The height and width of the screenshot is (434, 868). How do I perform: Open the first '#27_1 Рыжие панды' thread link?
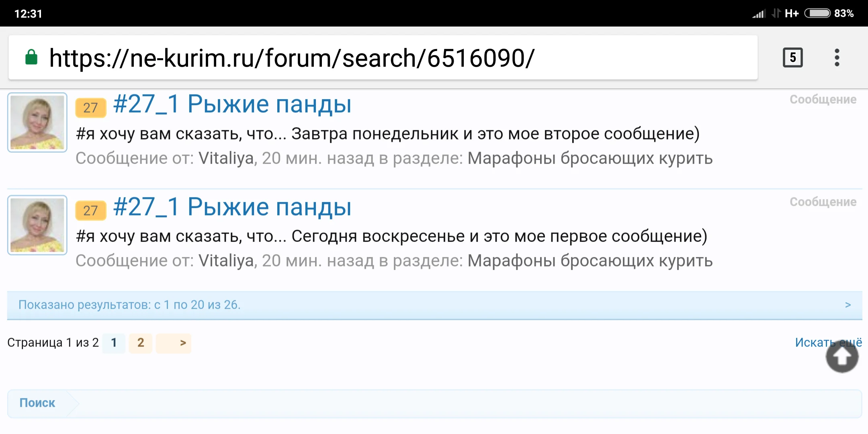point(232,104)
